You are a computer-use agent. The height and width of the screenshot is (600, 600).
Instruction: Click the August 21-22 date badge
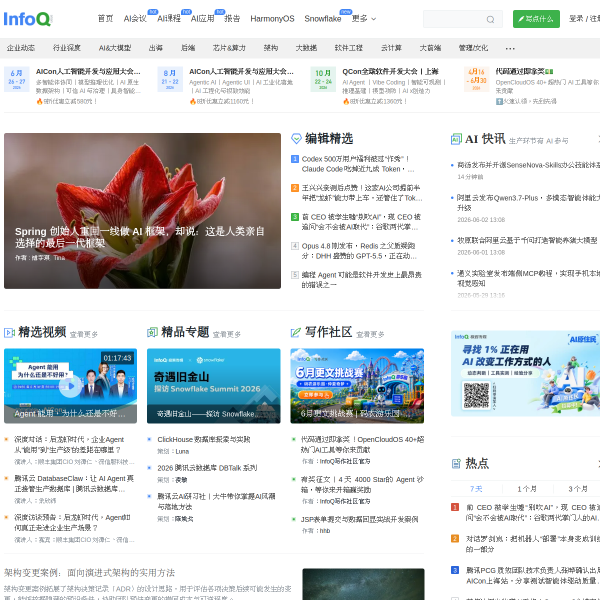click(x=170, y=79)
